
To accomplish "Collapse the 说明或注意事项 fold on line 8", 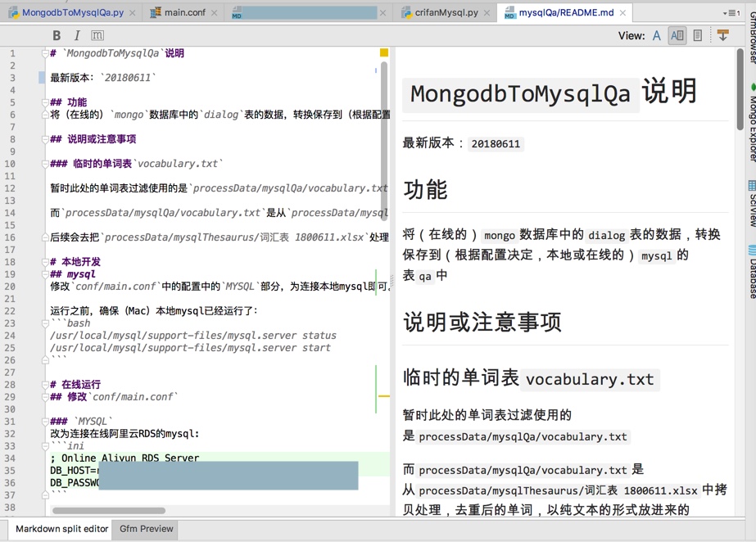I will (45, 139).
